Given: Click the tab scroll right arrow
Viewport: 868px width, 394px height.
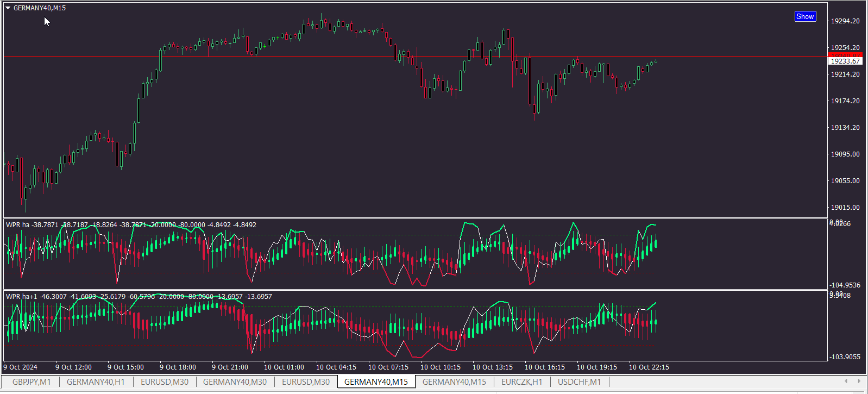Looking at the screenshot, I should pyautogui.click(x=859, y=381).
